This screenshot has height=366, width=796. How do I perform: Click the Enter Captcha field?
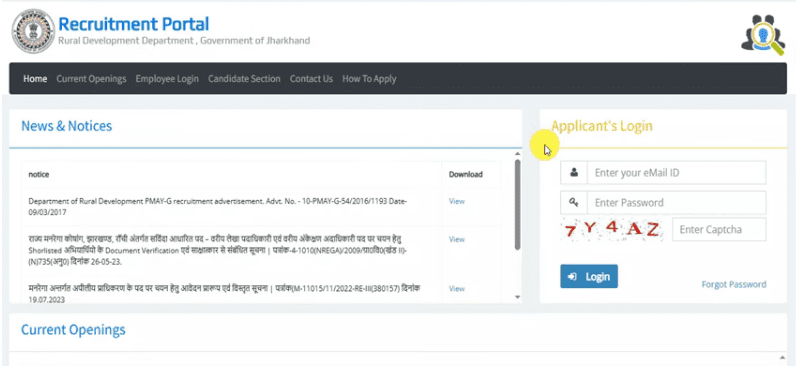(719, 229)
